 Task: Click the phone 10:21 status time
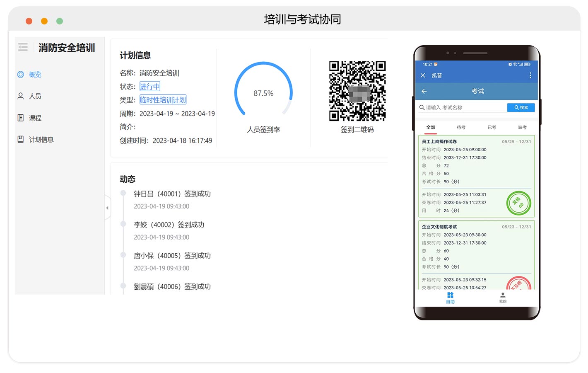tap(427, 64)
